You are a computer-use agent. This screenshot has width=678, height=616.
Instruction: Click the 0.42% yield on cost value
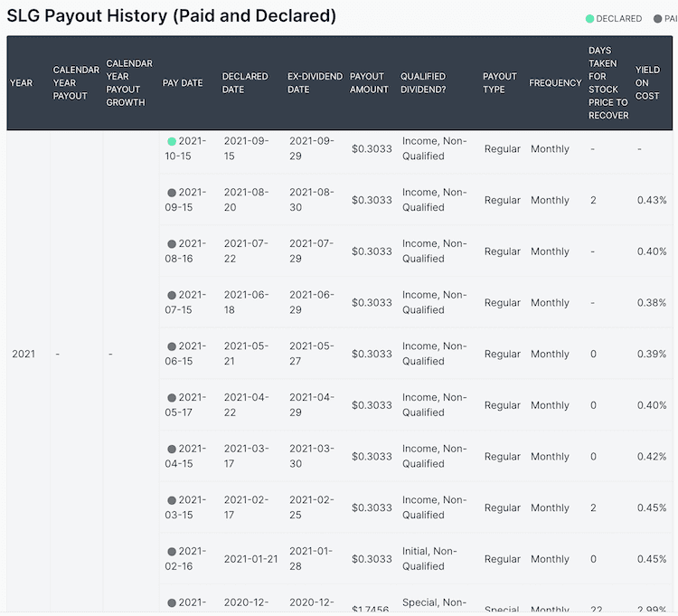tap(652, 457)
